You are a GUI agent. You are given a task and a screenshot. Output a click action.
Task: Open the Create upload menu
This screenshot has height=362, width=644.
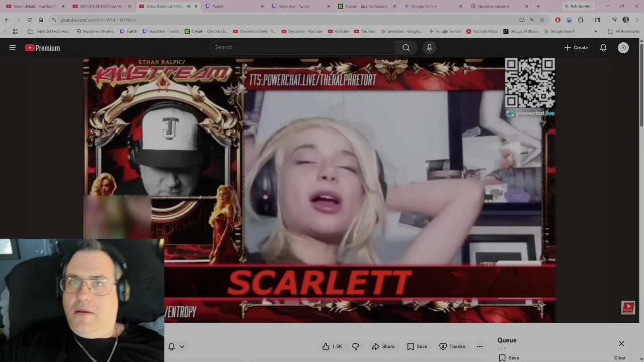coord(576,48)
